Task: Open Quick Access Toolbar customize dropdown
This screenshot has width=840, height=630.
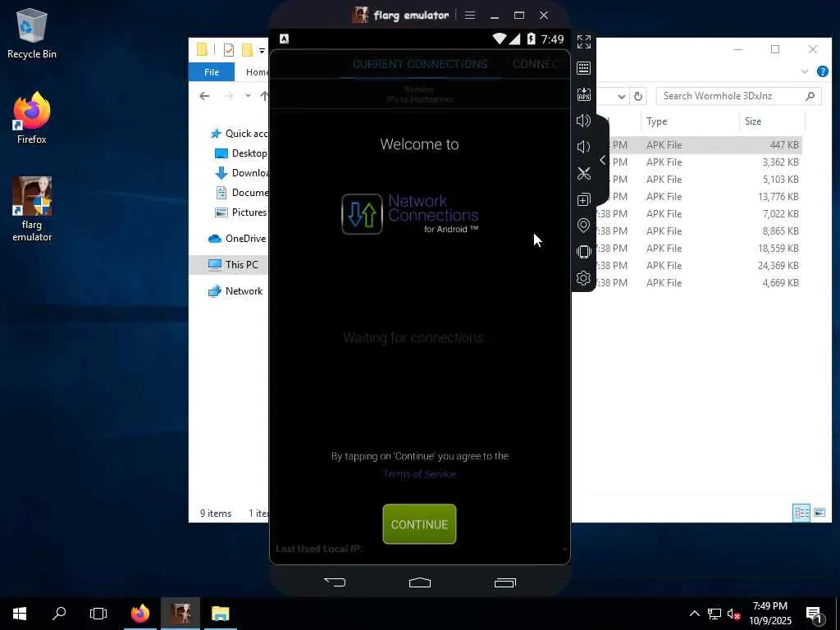Action: [262, 51]
